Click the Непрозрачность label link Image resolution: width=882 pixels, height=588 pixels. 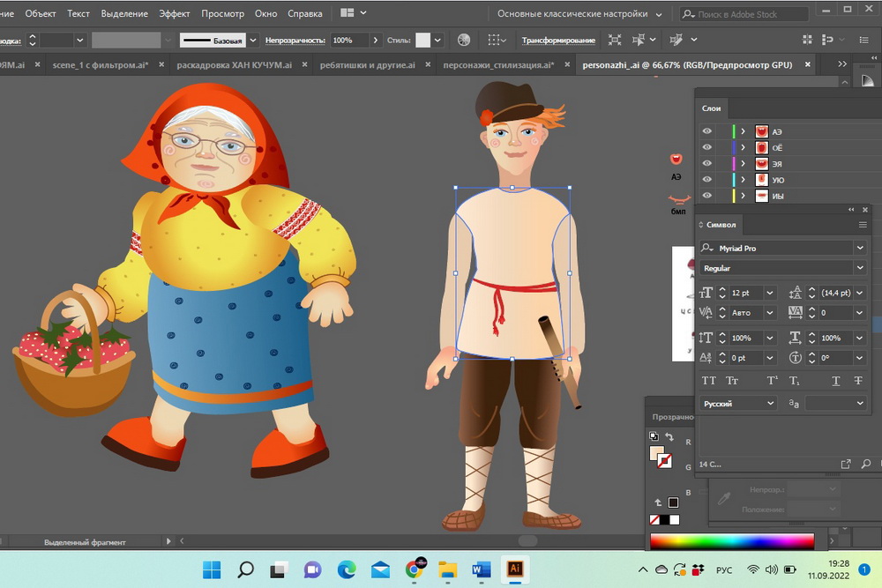click(296, 41)
